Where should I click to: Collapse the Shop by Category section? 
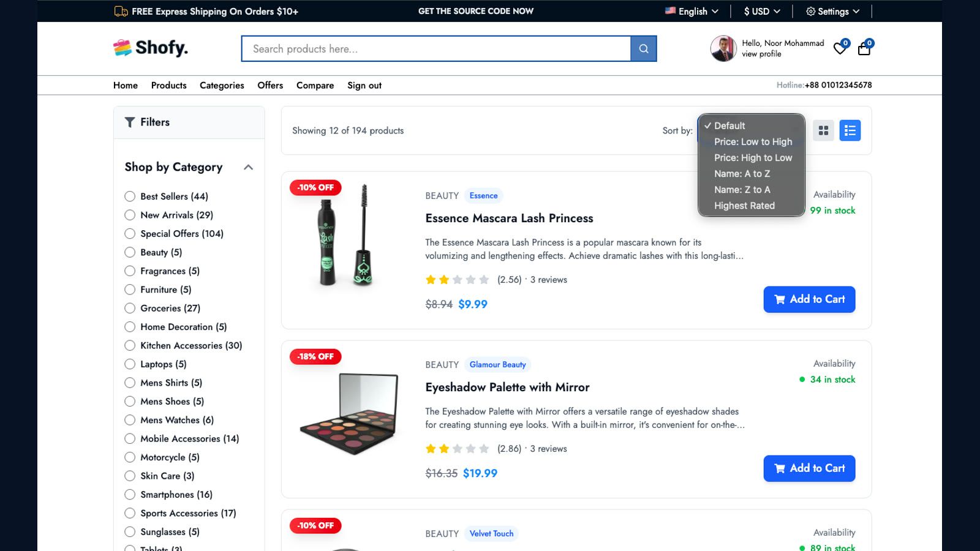point(248,167)
